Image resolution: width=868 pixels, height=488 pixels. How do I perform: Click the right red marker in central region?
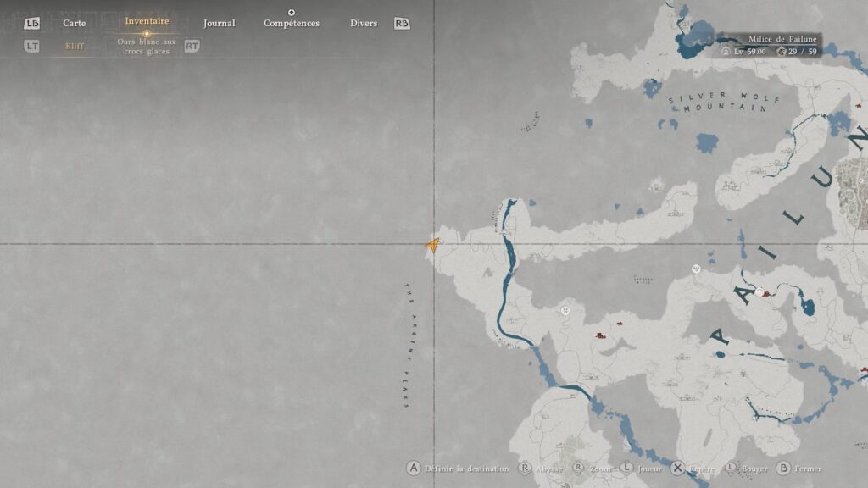pos(620,324)
